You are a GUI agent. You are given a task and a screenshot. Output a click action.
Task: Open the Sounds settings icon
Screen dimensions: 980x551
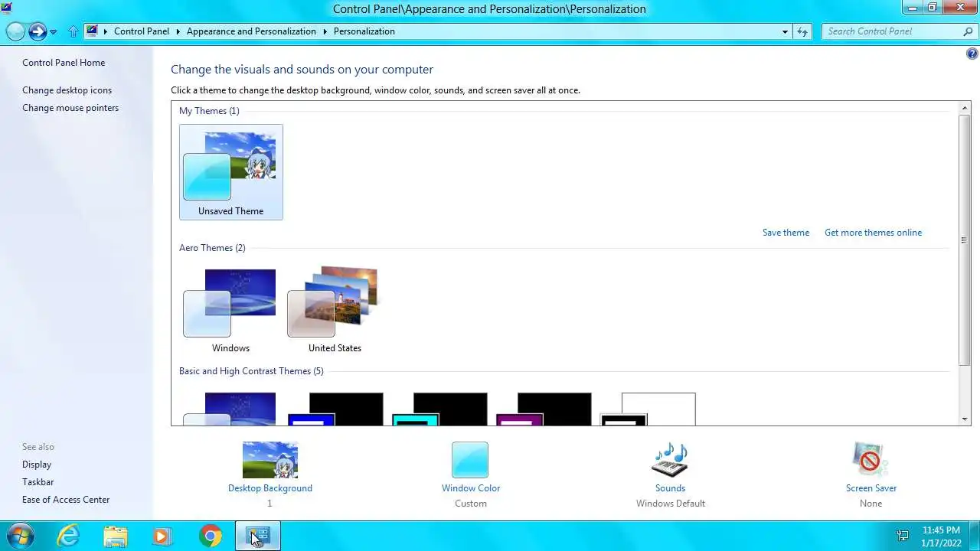pyautogui.click(x=670, y=460)
